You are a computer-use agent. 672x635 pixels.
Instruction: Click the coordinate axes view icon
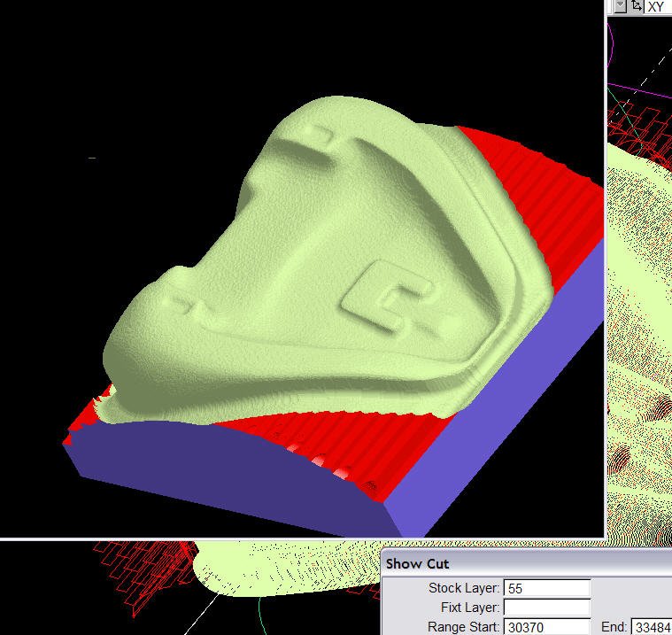point(636,6)
